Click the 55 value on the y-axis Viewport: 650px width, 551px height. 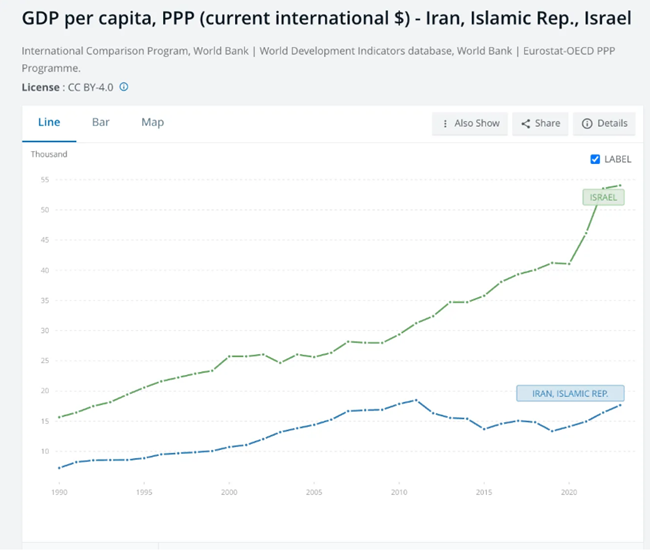45,180
